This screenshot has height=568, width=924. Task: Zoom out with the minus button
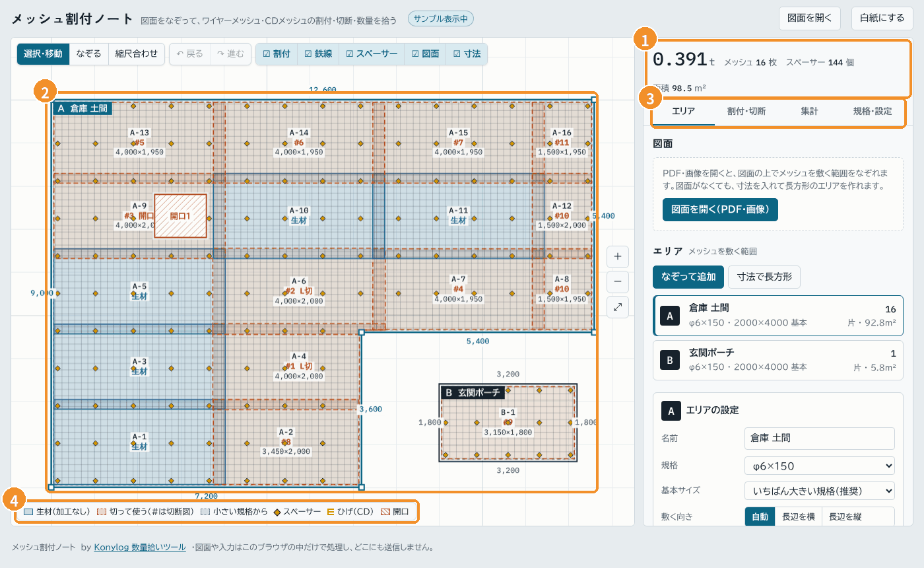click(x=618, y=282)
